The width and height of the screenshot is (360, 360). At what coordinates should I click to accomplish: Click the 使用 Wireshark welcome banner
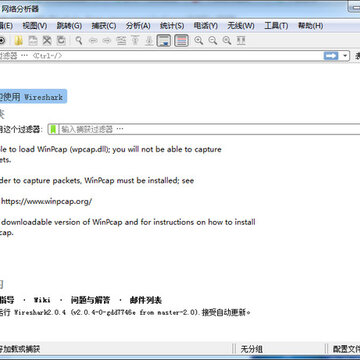[x=33, y=97]
